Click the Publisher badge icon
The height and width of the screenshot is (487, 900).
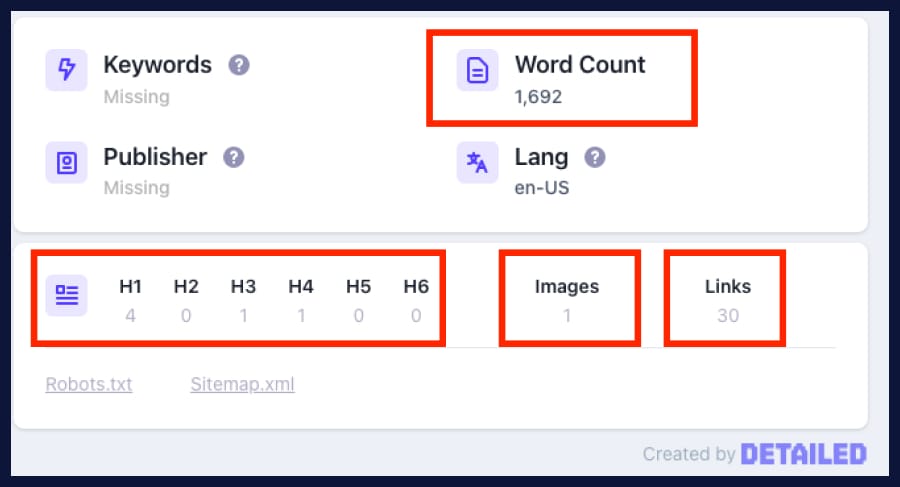pyautogui.click(x=67, y=162)
